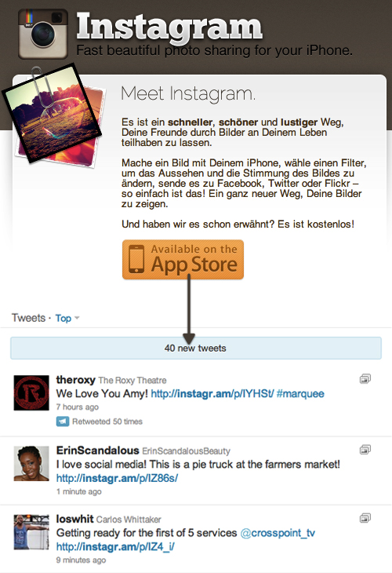The image size is (392, 573).
Task: Click ErinScandalous profile picture
Action: [31, 463]
